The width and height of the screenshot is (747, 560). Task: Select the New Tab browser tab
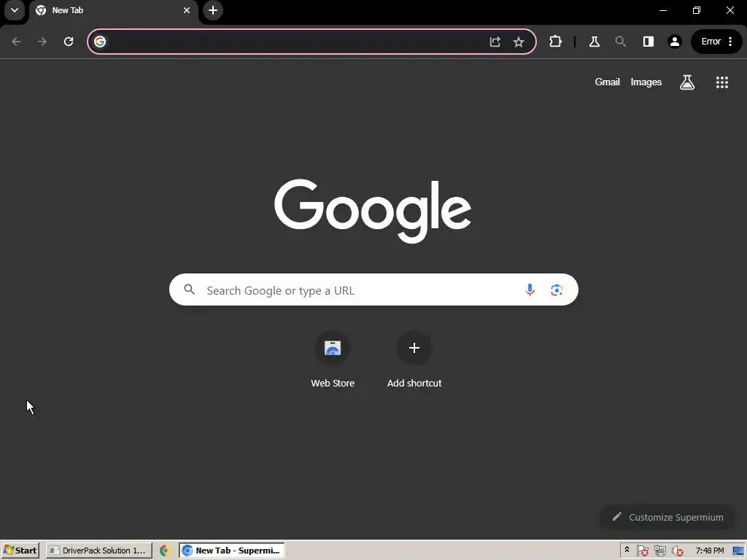114,10
